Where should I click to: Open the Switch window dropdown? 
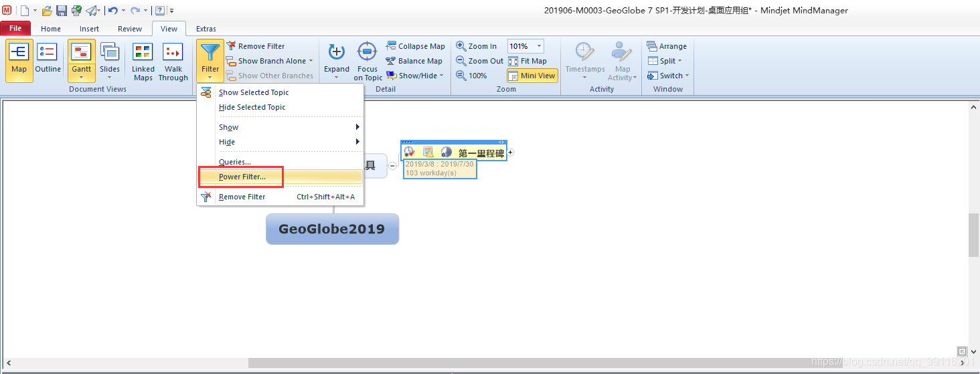point(668,76)
